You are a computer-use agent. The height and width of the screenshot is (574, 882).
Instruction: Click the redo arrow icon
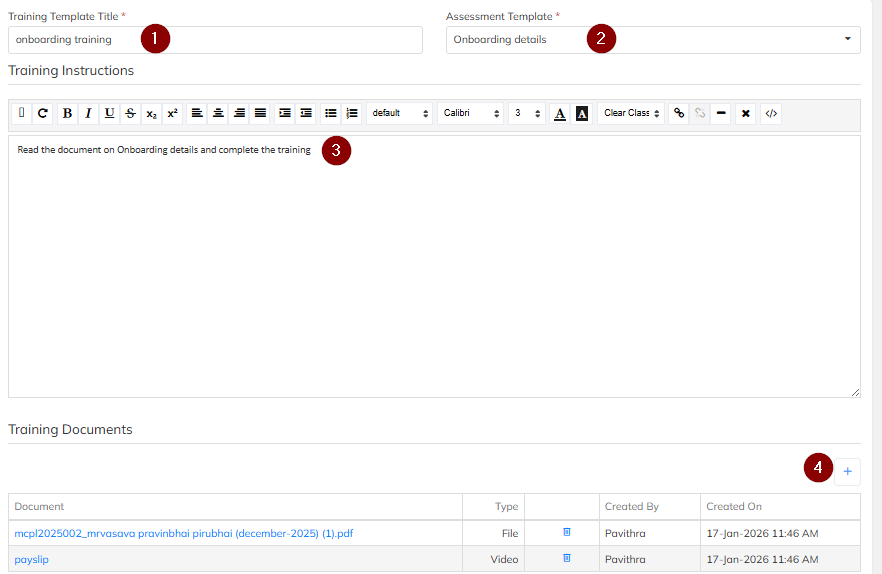tap(43, 113)
